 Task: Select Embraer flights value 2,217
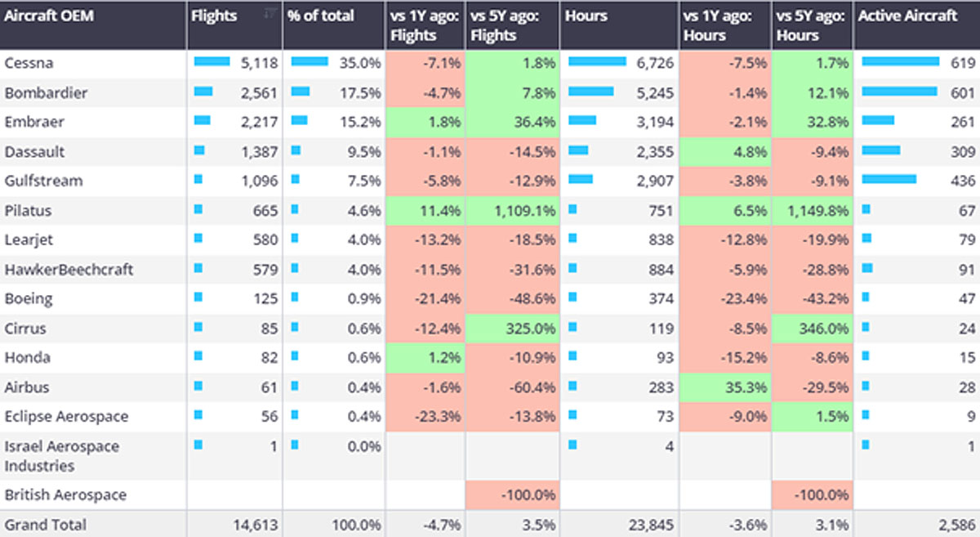tap(260, 122)
